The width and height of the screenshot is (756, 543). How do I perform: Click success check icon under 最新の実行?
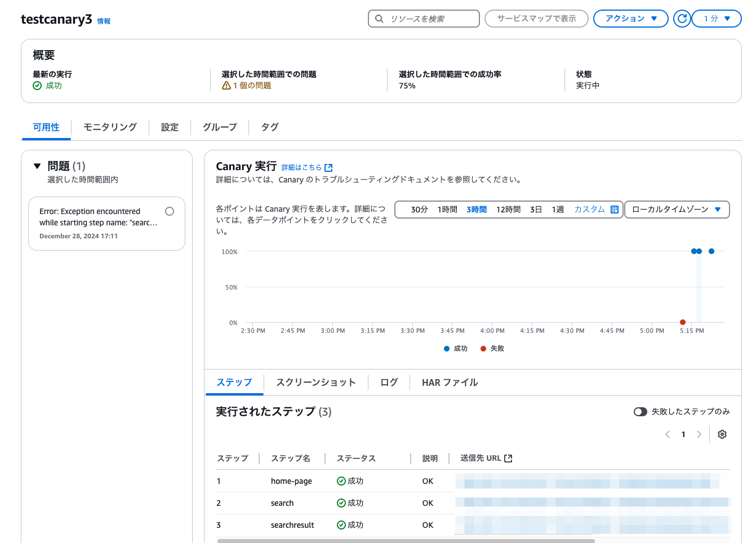37,86
